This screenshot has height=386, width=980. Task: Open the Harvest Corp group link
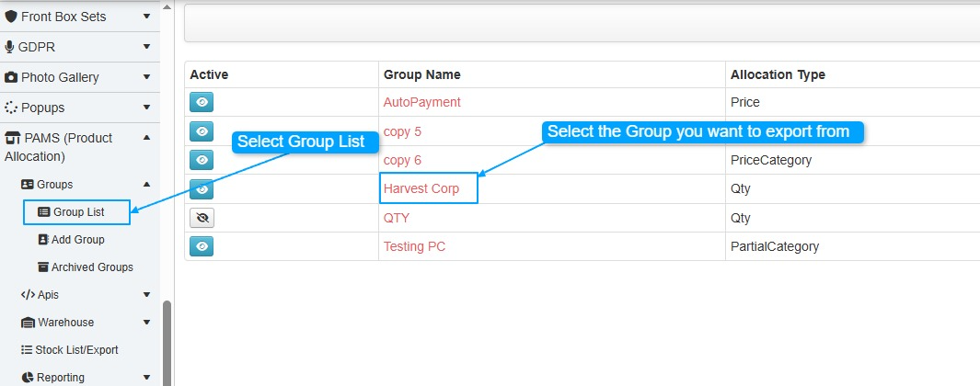[x=421, y=188]
